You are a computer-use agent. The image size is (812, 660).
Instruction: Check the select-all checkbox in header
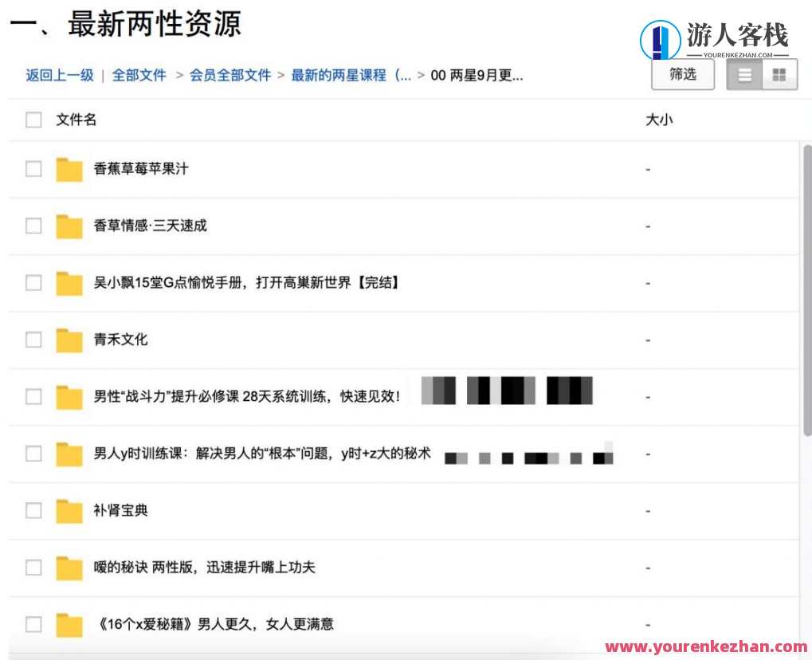(x=33, y=120)
